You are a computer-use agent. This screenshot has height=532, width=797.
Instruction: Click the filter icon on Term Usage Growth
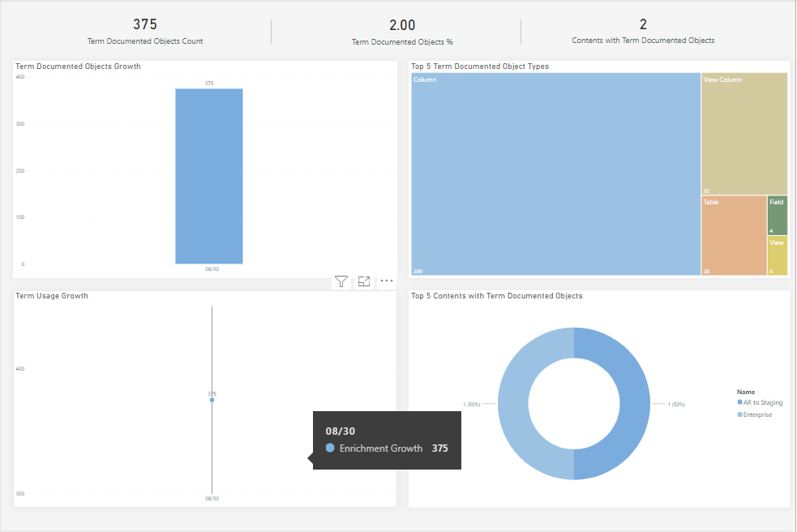click(x=341, y=281)
